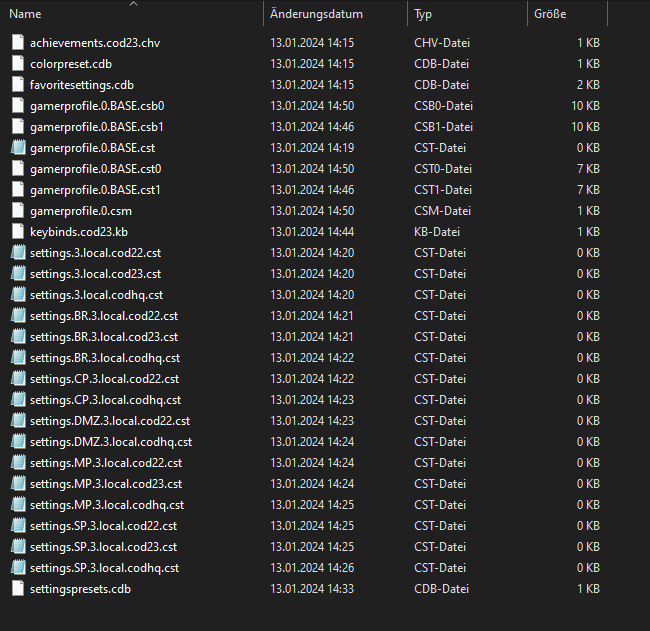
Task: Click the gamerprofile.0.BASE.cst0 file icon
Action: [18, 169]
